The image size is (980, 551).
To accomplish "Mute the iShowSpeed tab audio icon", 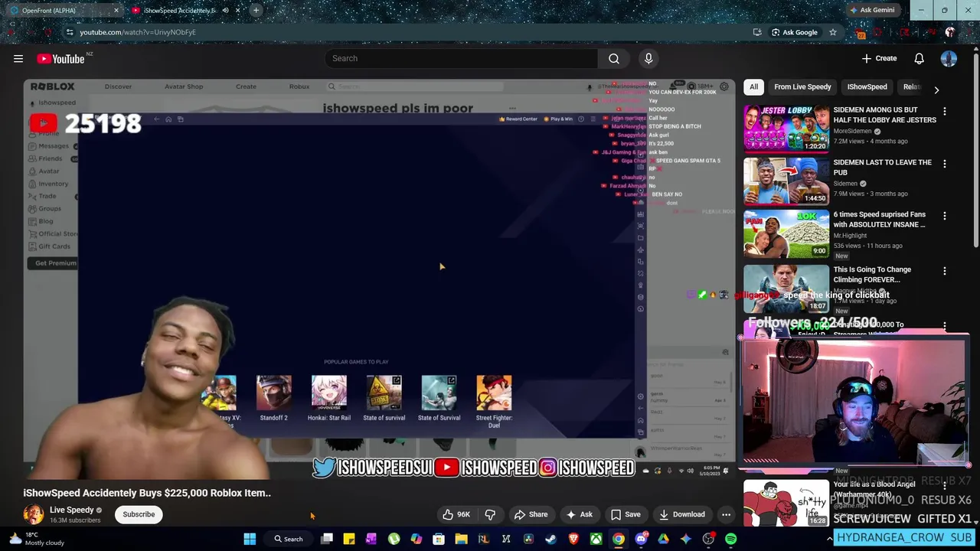I will [x=225, y=11].
